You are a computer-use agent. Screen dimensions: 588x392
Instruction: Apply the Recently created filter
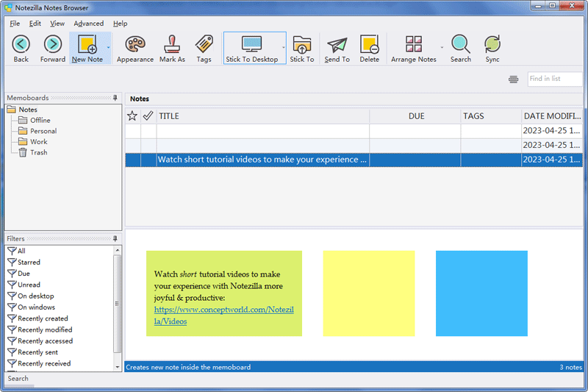point(38,318)
